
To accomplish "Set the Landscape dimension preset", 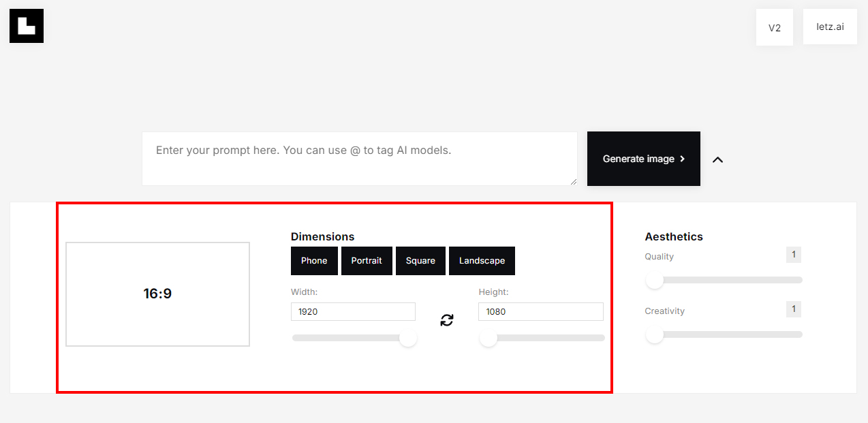I will pyautogui.click(x=482, y=261).
